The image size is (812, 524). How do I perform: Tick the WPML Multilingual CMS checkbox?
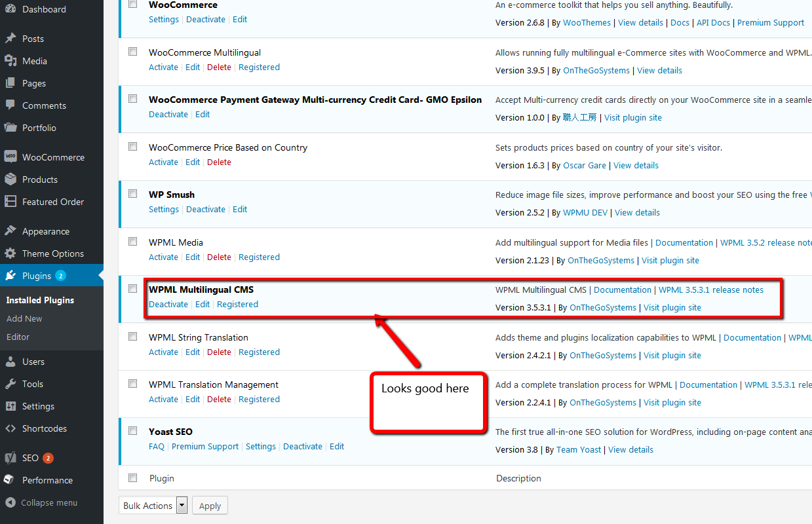coord(133,289)
